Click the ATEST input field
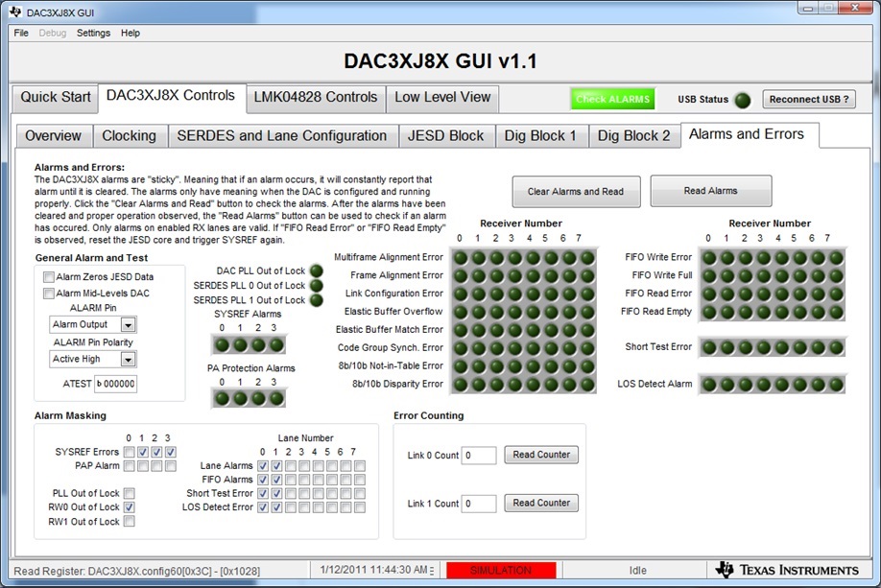 116,384
